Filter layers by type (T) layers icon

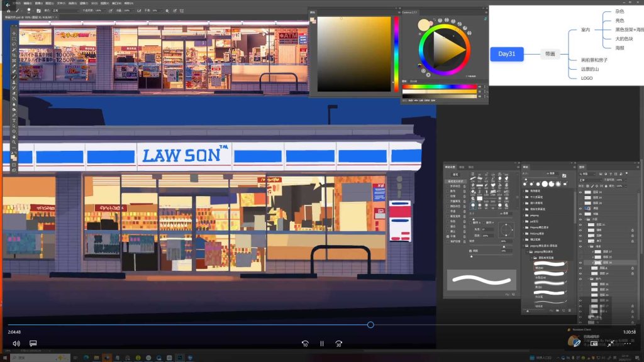(x=611, y=174)
